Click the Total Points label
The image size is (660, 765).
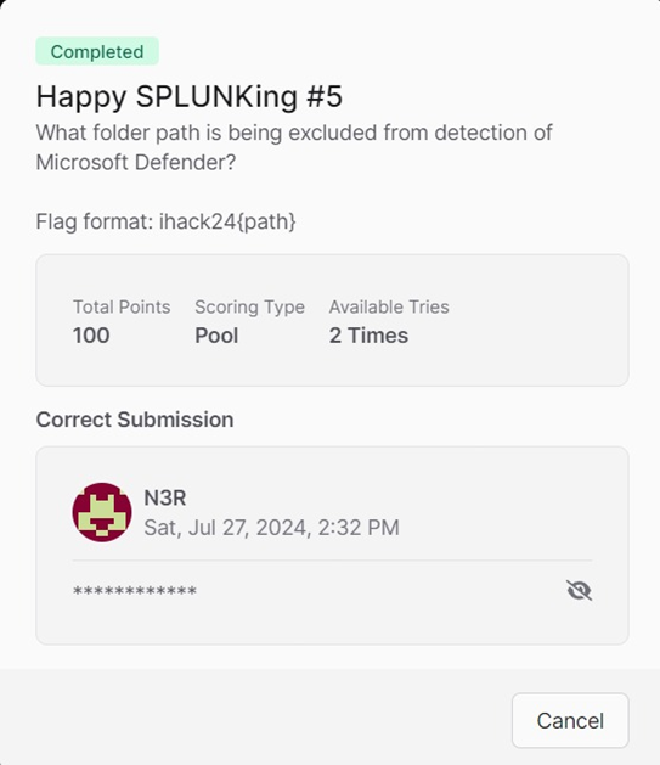click(121, 307)
